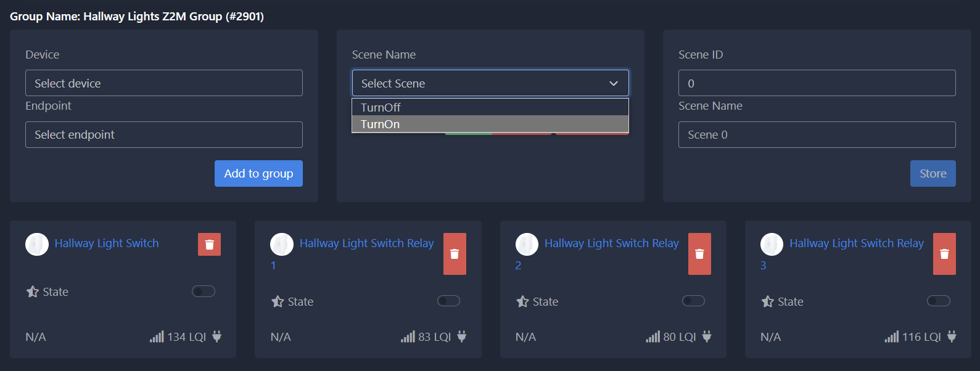This screenshot has height=371, width=980.
Task: Toggle State switch for Relay 2
Action: [694, 301]
